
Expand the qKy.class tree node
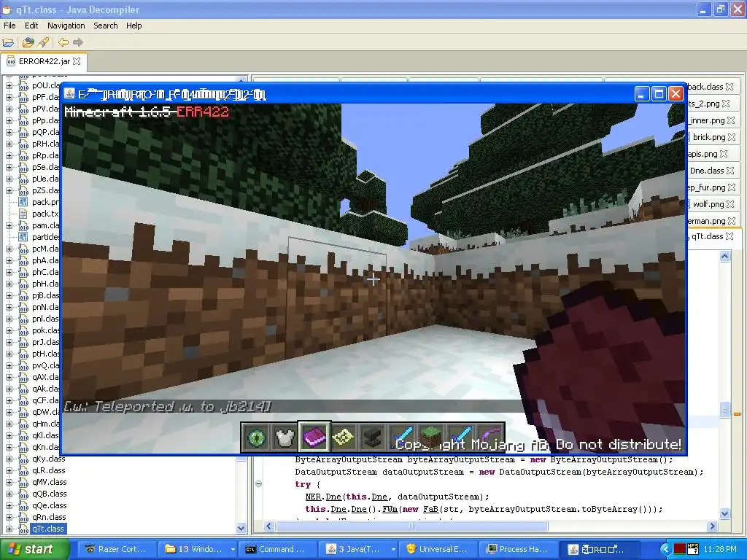pyautogui.click(x=9, y=459)
